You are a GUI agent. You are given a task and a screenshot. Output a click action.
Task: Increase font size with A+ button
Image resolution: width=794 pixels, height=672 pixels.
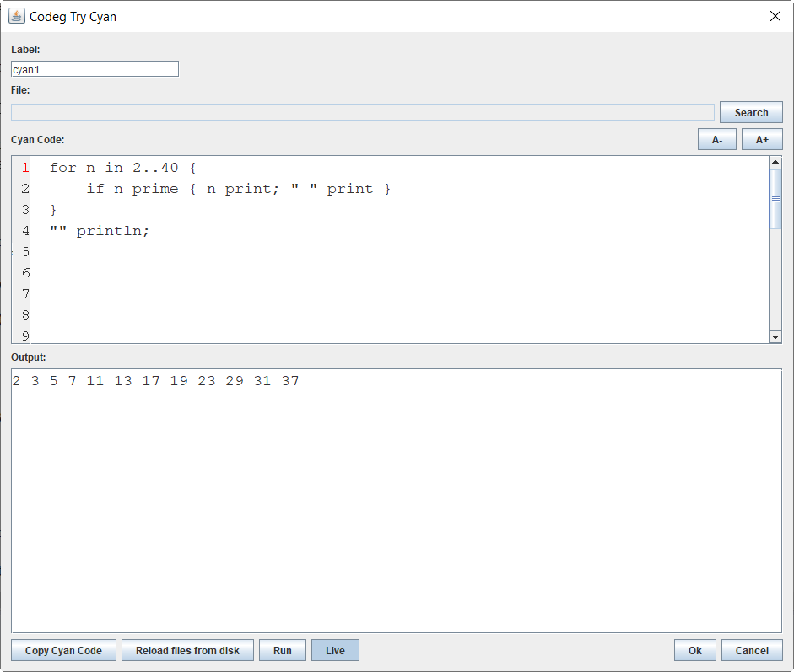click(x=762, y=140)
